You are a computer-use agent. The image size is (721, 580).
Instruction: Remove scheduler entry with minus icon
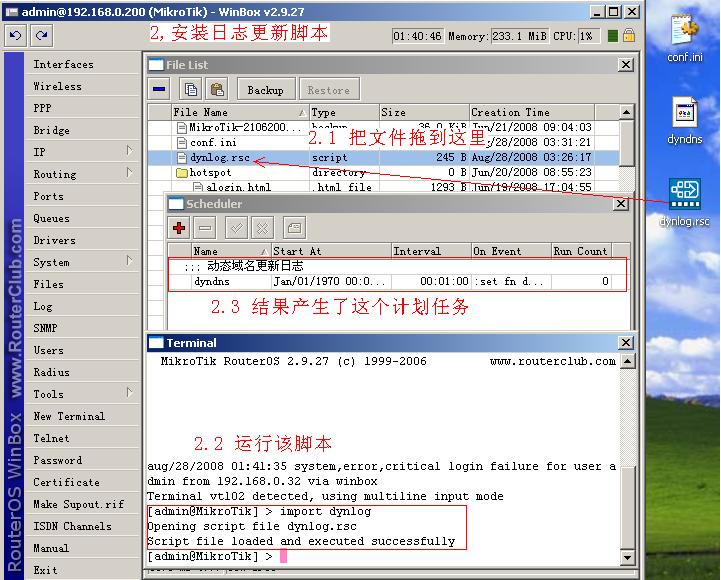205,228
